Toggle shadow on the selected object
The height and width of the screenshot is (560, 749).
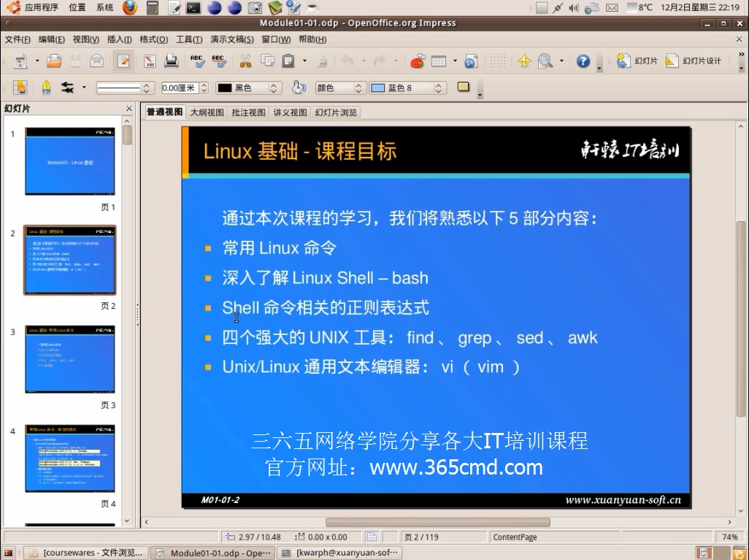[463, 86]
